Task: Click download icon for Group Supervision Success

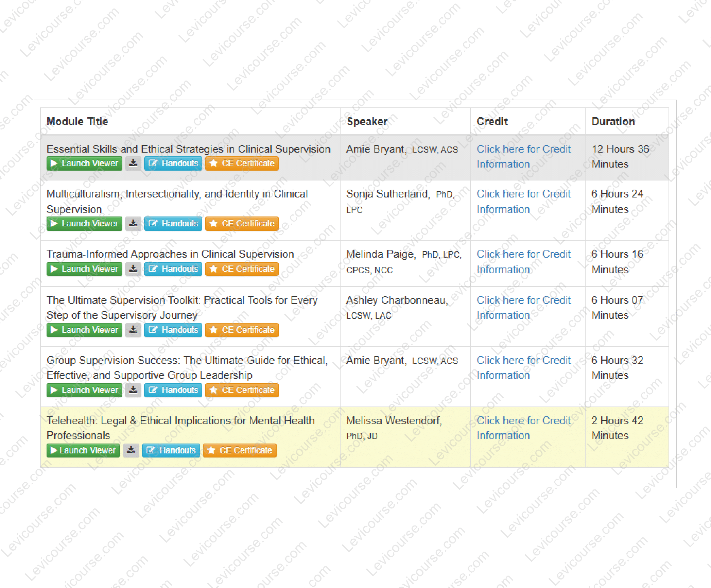Action: [x=133, y=390]
